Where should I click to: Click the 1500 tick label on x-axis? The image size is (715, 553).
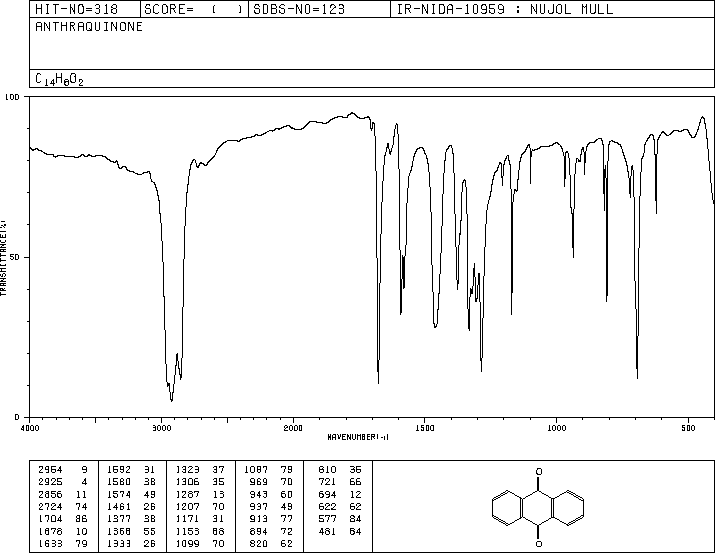click(x=425, y=428)
